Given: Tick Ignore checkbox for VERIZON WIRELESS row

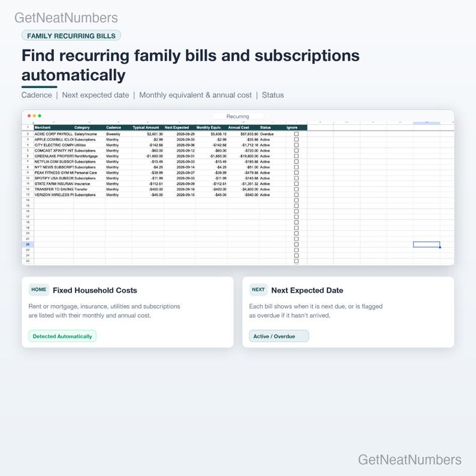Looking at the screenshot, I should tap(296, 195).
